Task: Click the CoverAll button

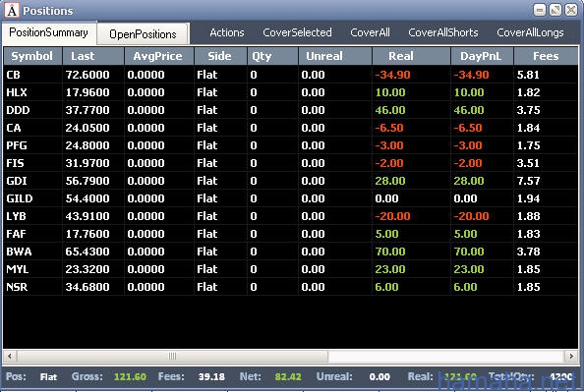Action: [371, 32]
